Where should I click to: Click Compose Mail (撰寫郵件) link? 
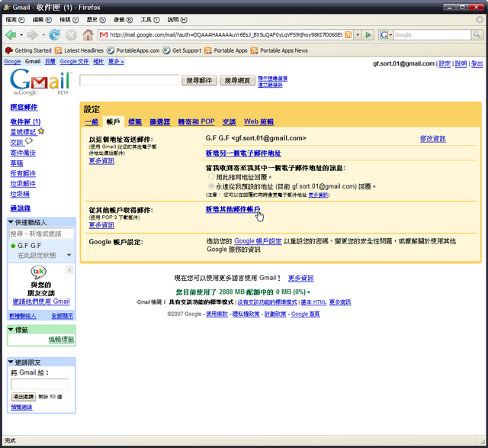coord(24,107)
